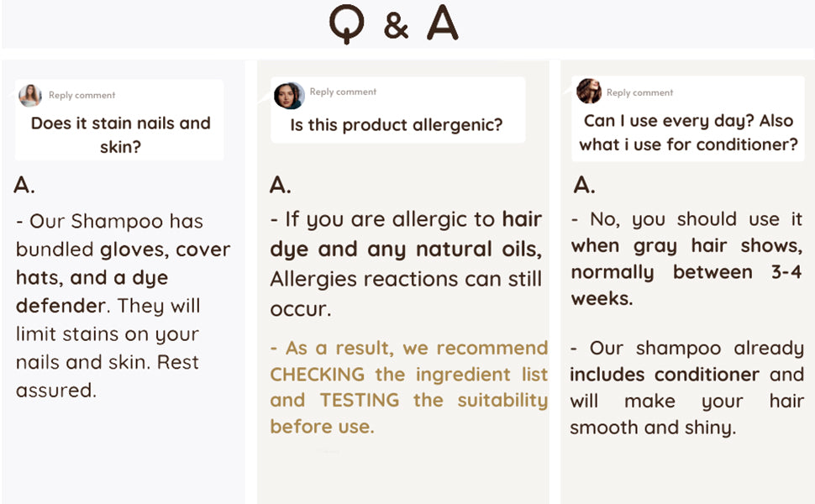This screenshot has width=815, height=504.
Task: Click the bold "gloves, cover hats" text
Action: point(165,249)
